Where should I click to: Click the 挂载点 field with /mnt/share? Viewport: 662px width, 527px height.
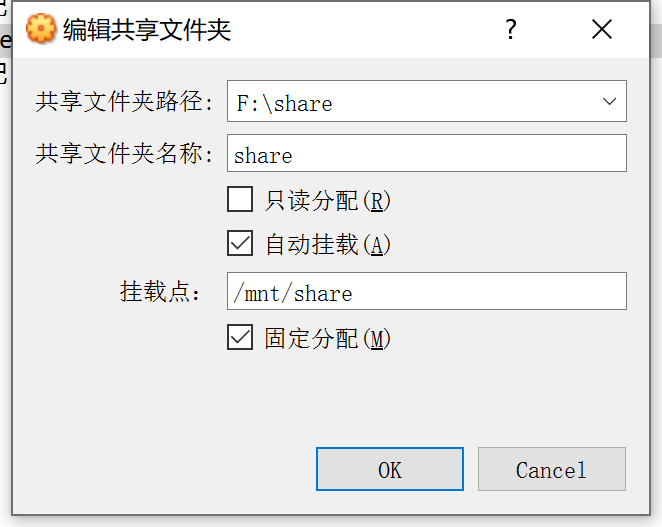pos(426,291)
